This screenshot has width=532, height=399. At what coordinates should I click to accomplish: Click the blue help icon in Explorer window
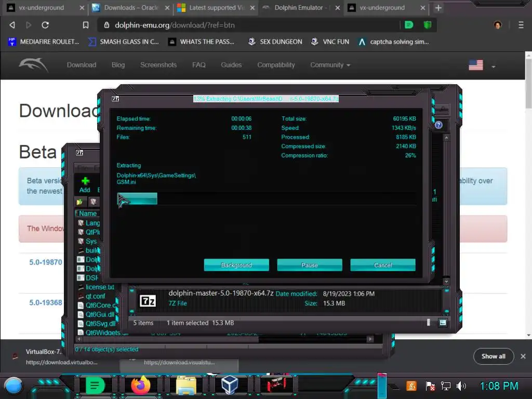tap(438, 125)
